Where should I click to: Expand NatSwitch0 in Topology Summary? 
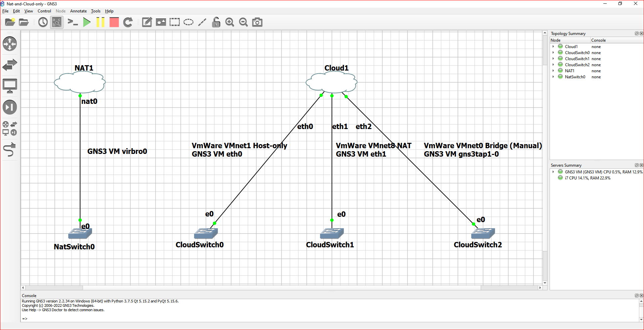point(553,77)
